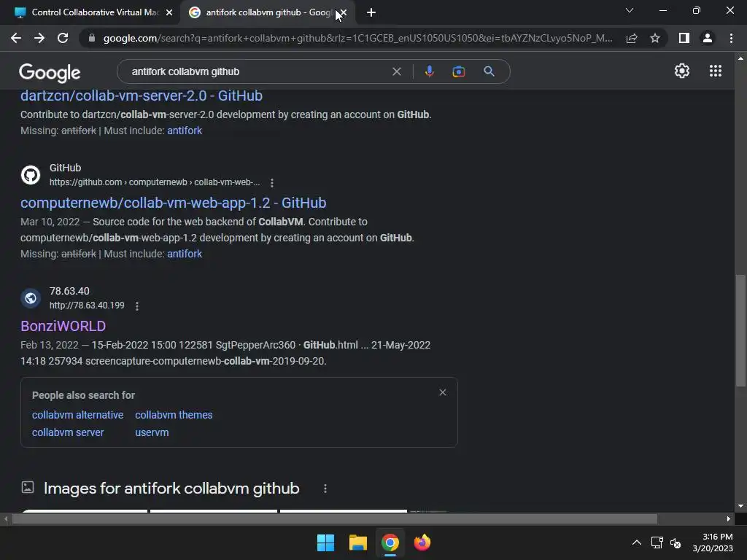Click Must include antifork under the dartzcn result
Screen dimensions: 747x560
click(185, 131)
